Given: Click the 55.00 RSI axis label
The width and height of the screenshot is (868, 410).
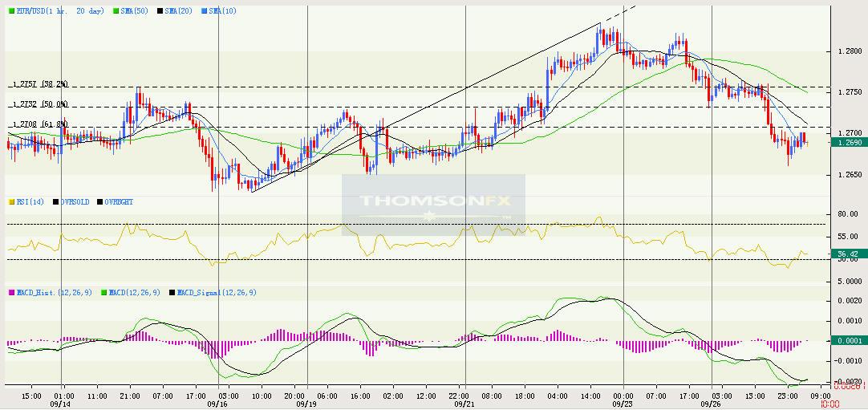Looking at the screenshot, I should pyautogui.click(x=848, y=236).
